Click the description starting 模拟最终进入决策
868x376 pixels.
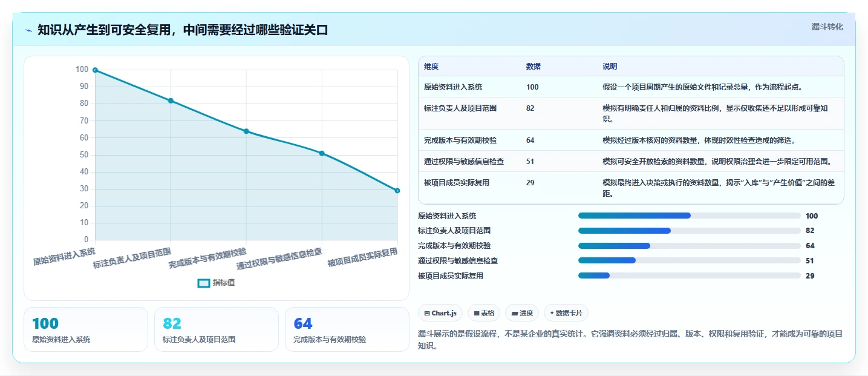(718, 188)
